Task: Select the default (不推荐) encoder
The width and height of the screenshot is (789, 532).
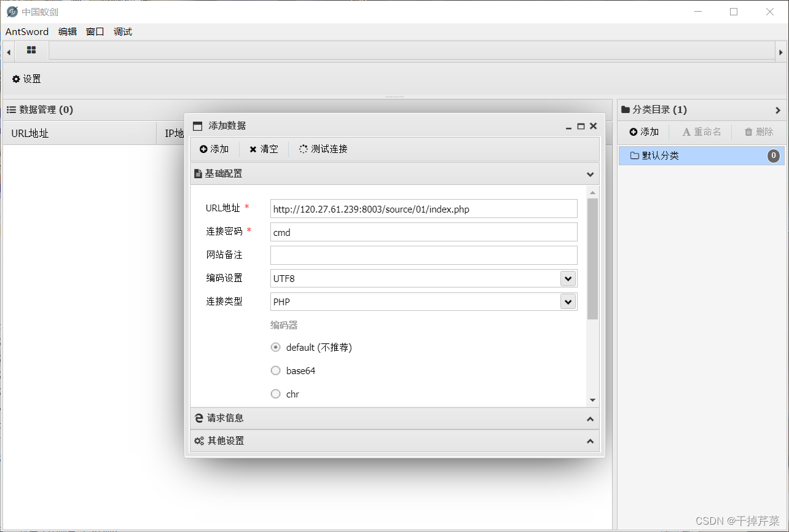Action: click(276, 347)
